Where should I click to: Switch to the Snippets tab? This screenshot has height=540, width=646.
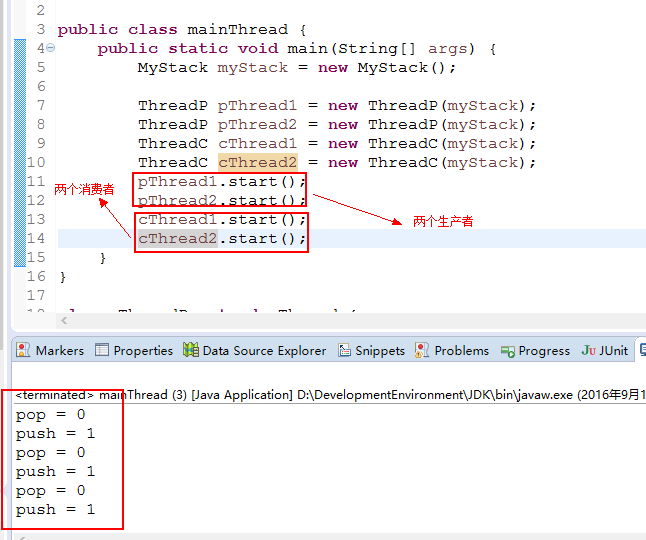pos(372,351)
